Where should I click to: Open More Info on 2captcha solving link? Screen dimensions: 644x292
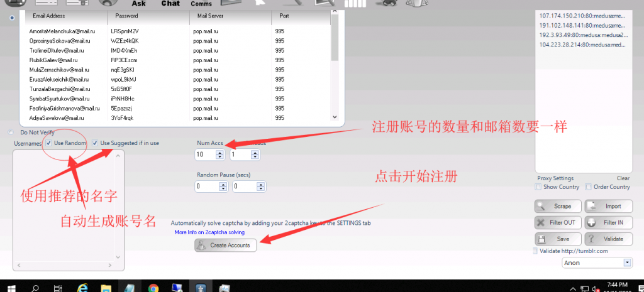(209, 232)
